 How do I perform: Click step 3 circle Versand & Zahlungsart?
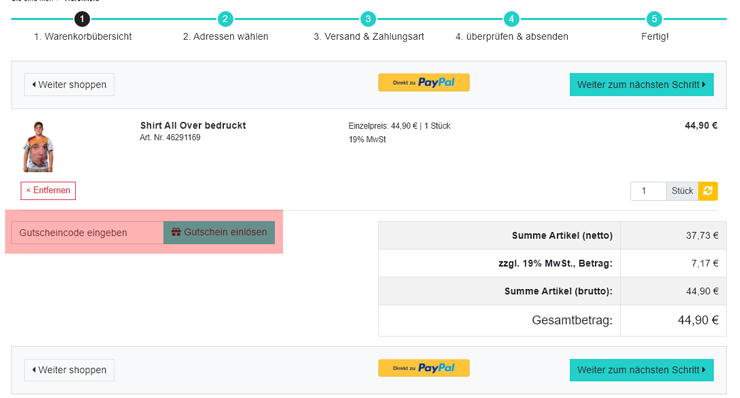tap(368, 19)
